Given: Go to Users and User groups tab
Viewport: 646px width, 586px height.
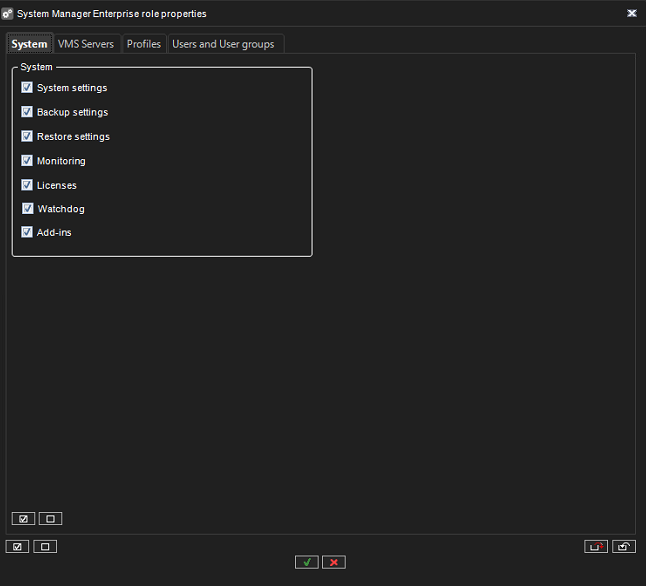Looking at the screenshot, I should 223,44.
